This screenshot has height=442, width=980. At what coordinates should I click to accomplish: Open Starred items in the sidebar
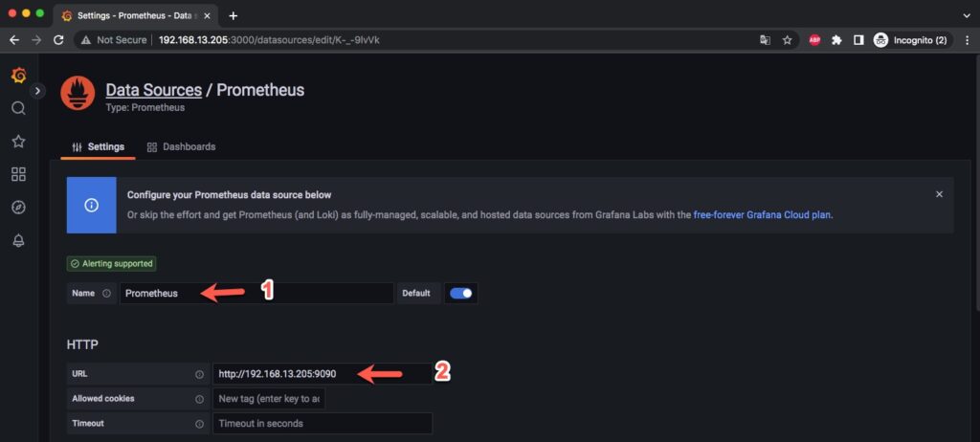(19, 142)
